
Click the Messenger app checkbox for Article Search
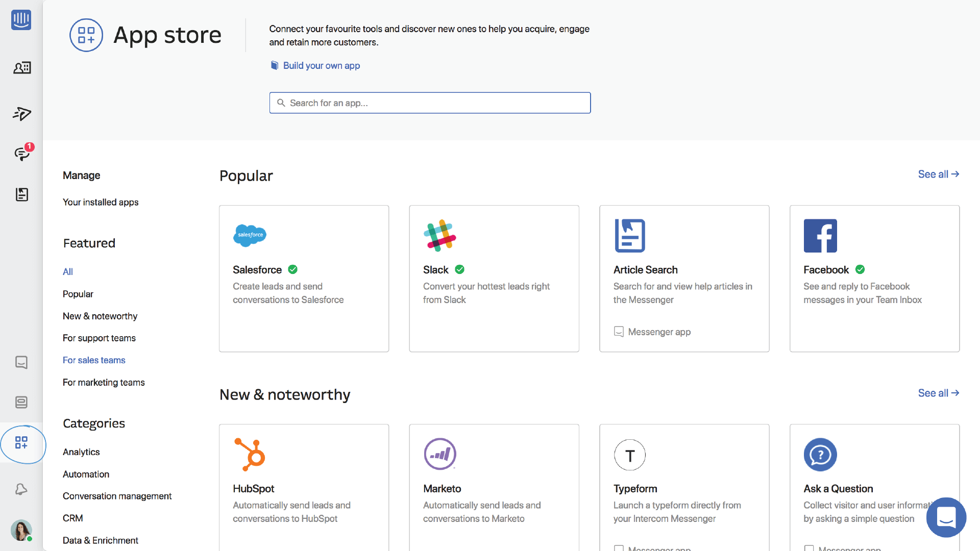point(619,332)
